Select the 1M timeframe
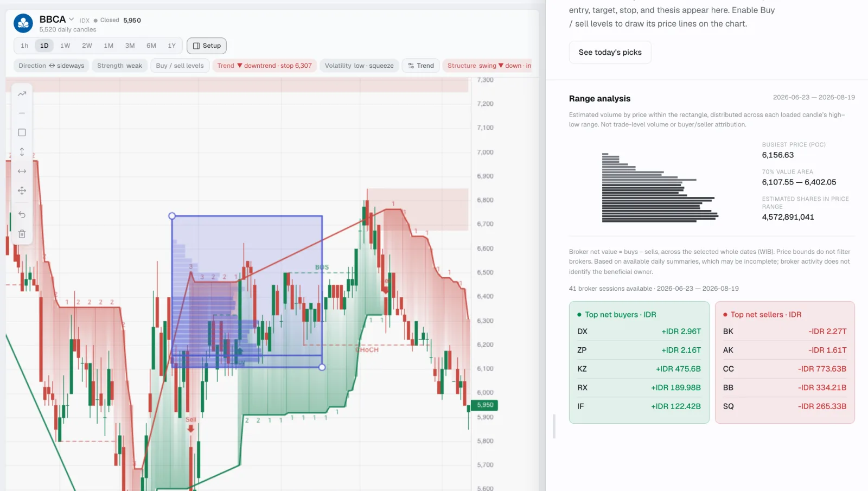Image resolution: width=868 pixels, height=491 pixels. tap(108, 46)
